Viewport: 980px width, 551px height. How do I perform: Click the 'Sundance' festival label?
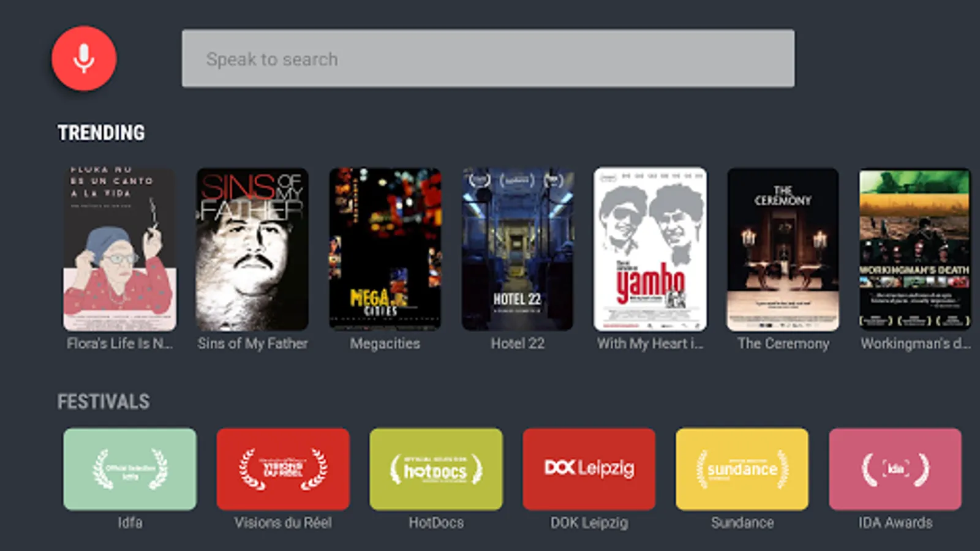(x=742, y=522)
